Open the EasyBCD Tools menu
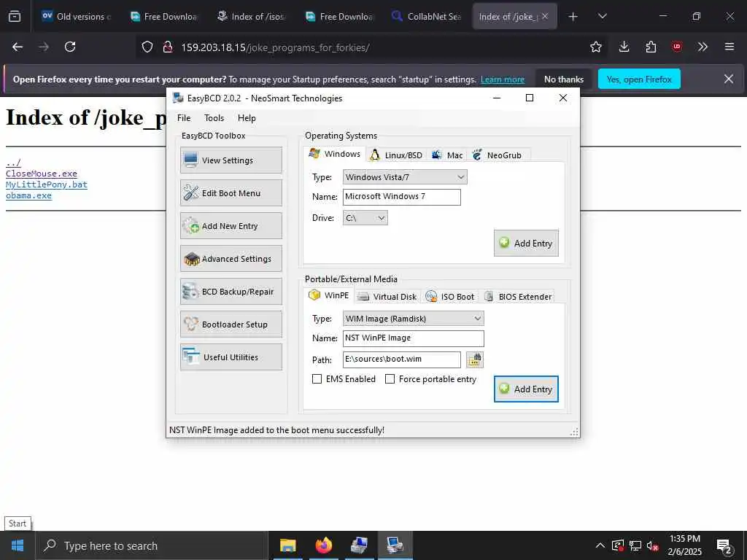Viewport: 747px width, 560px height. click(x=214, y=118)
